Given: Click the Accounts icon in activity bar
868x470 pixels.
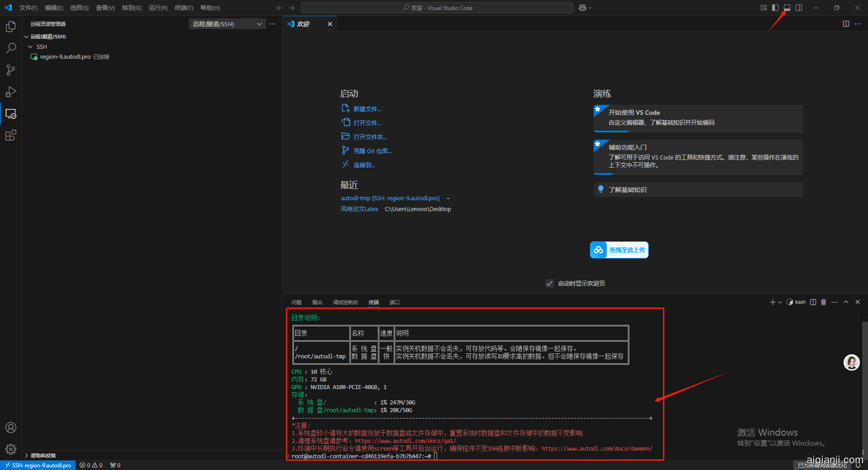Looking at the screenshot, I should point(11,428).
